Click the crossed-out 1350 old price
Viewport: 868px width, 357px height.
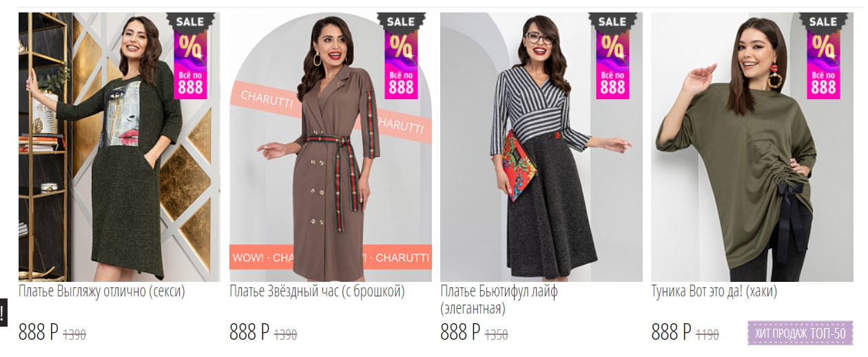tap(497, 335)
